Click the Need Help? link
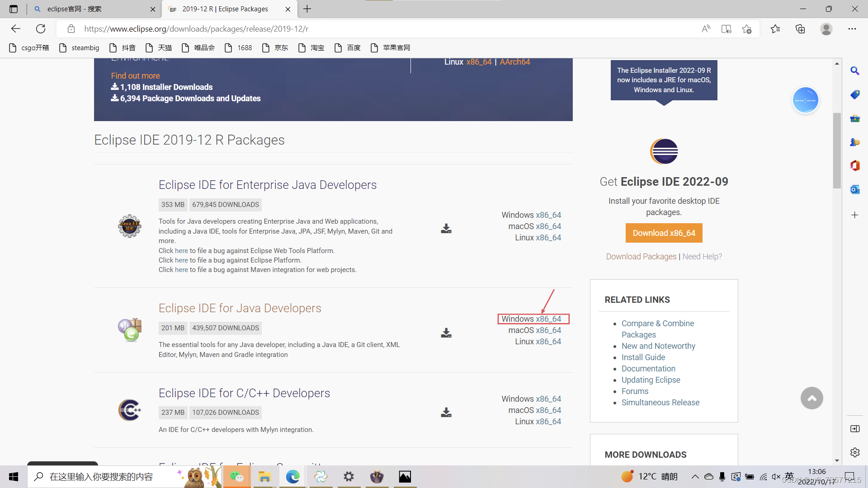 click(x=702, y=257)
